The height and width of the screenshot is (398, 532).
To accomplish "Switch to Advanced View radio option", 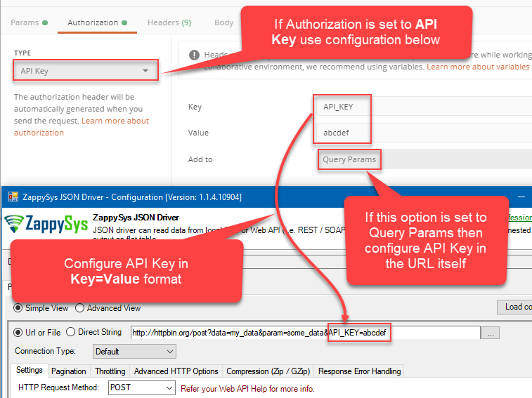I will point(79,307).
